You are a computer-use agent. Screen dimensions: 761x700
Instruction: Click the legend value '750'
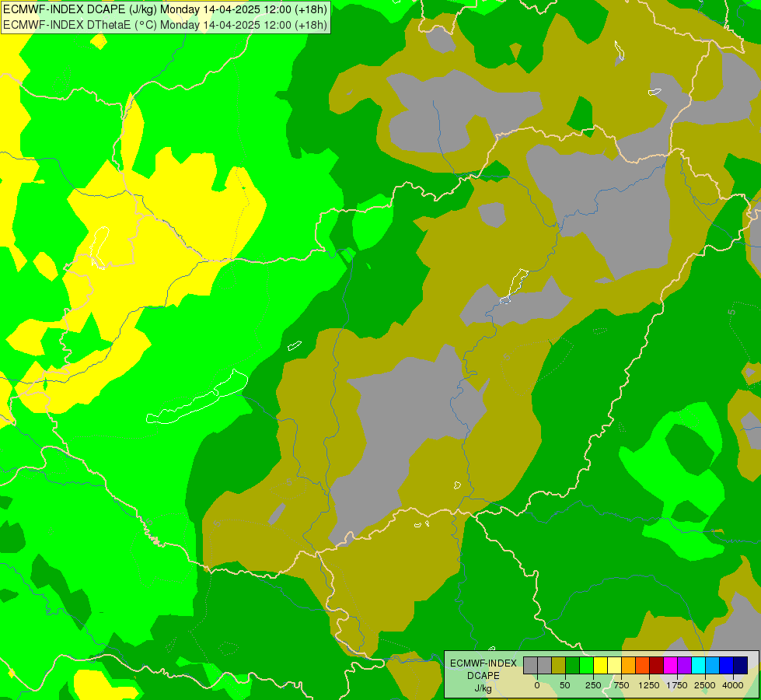[621, 685]
